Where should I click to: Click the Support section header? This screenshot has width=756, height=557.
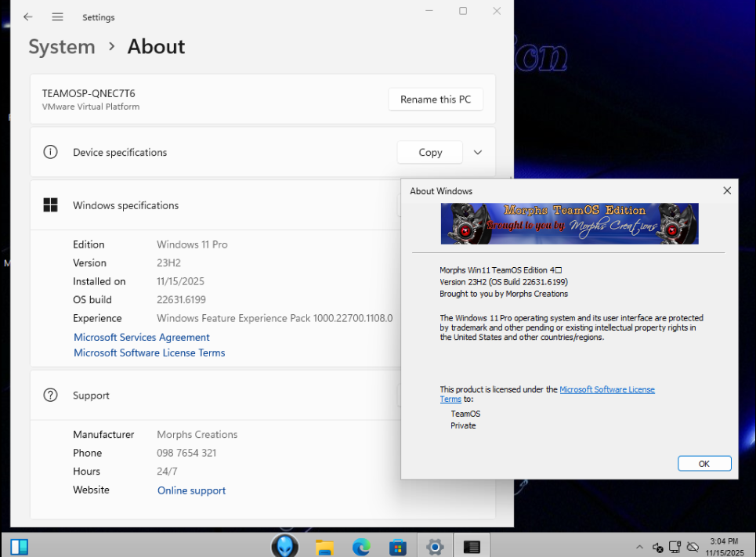click(x=91, y=396)
